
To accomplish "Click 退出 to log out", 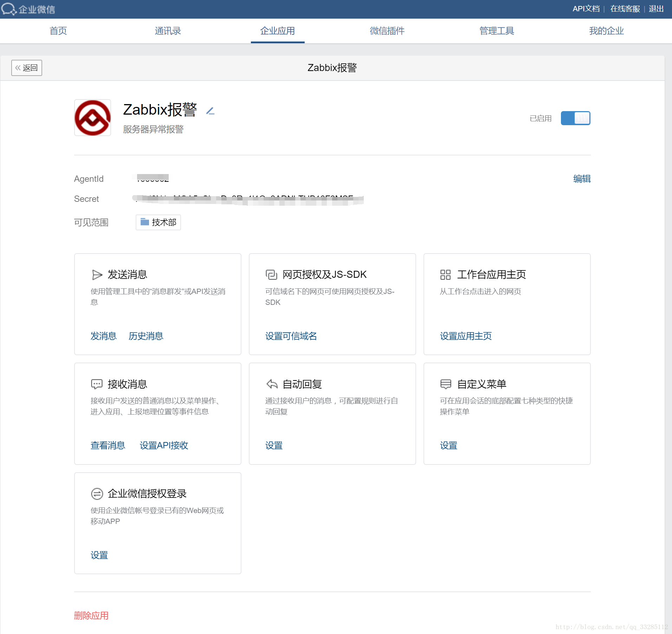I will pyautogui.click(x=656, y=9).
